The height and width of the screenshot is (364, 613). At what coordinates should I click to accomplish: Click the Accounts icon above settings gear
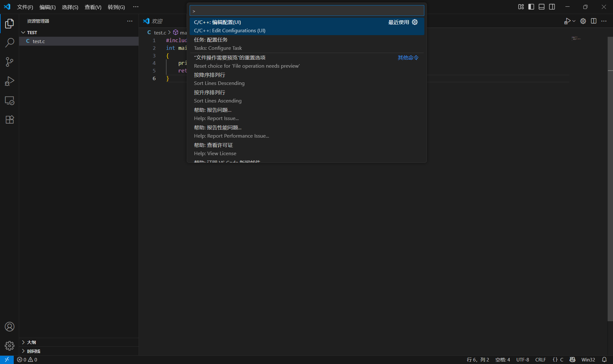[10, 327]
